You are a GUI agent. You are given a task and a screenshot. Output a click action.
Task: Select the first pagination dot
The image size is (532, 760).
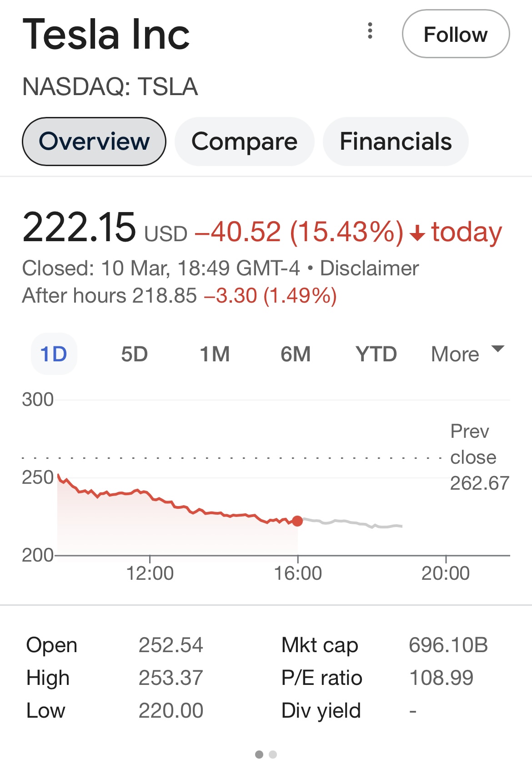pos(259,755)
